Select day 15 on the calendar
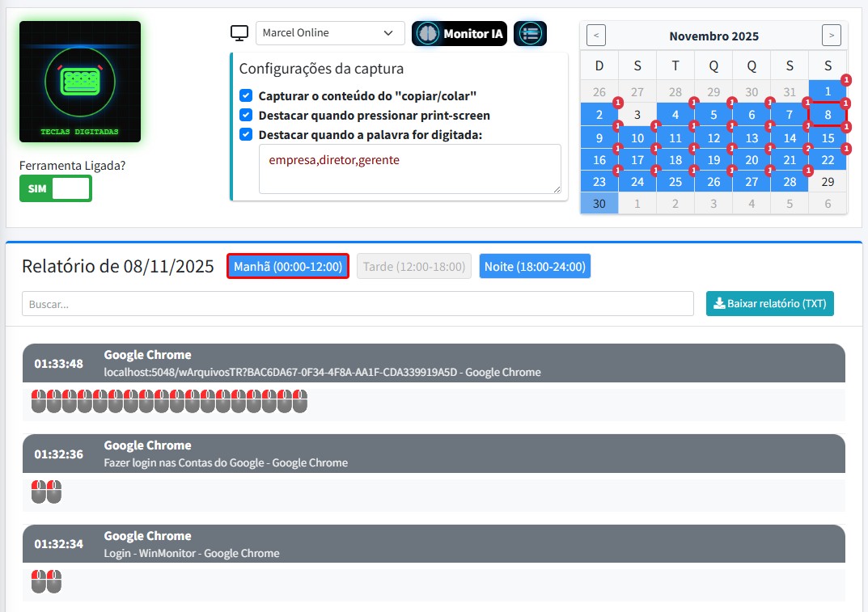The height and width of the screenshot is (612, 868). 827,137
